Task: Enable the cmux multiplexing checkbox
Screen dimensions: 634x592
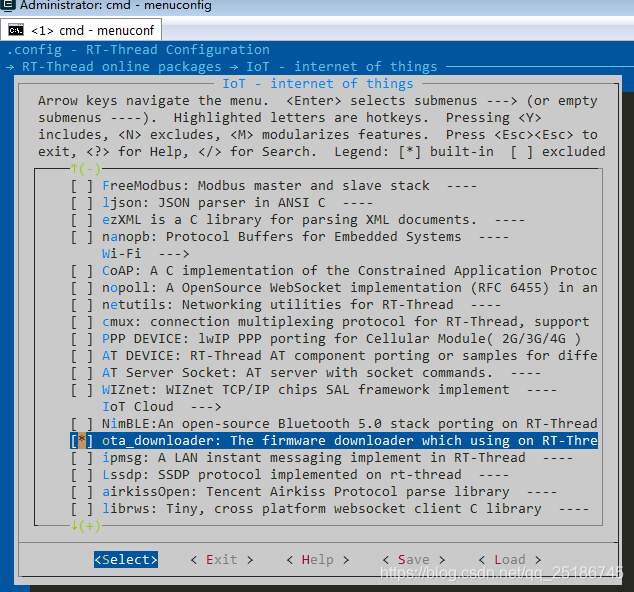Action: pyautogui.click(x=82, y=322)
